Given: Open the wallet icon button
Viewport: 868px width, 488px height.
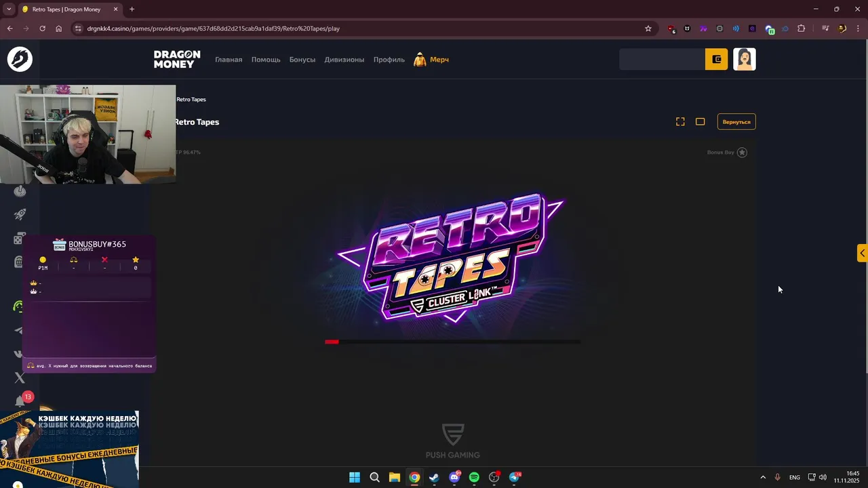Looking at the screenshot, I should [x=717, y=60].
